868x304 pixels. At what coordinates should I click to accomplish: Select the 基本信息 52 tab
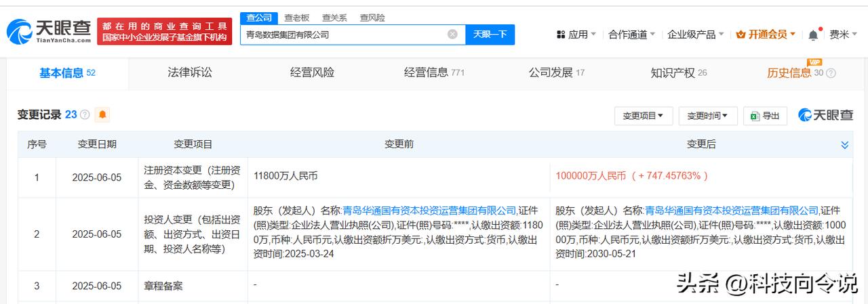(x=67, y=73)
